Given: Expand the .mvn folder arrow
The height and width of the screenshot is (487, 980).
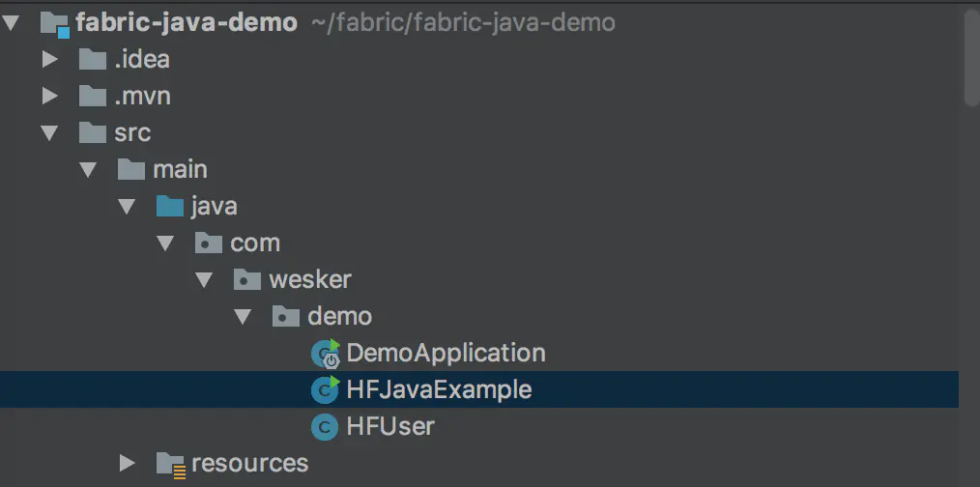Looking at the screenshot, I should pyautogui.click(x=49, y=97).
